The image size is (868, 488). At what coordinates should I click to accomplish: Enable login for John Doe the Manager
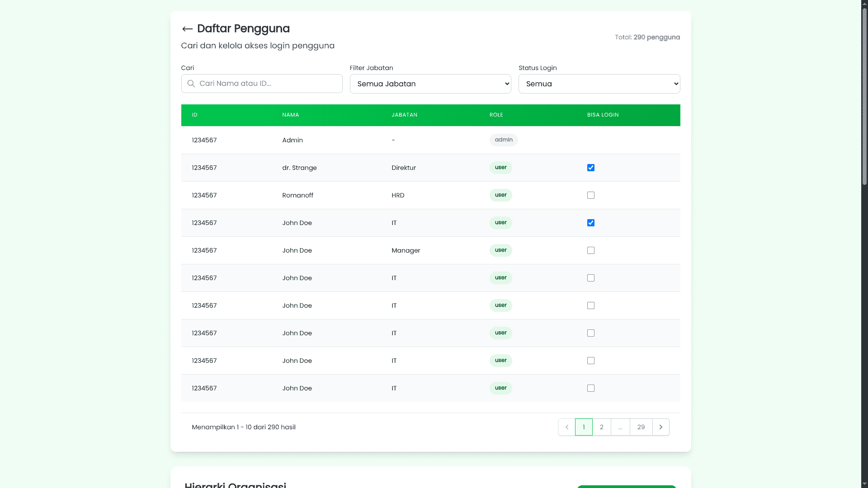tap(590, 250)
